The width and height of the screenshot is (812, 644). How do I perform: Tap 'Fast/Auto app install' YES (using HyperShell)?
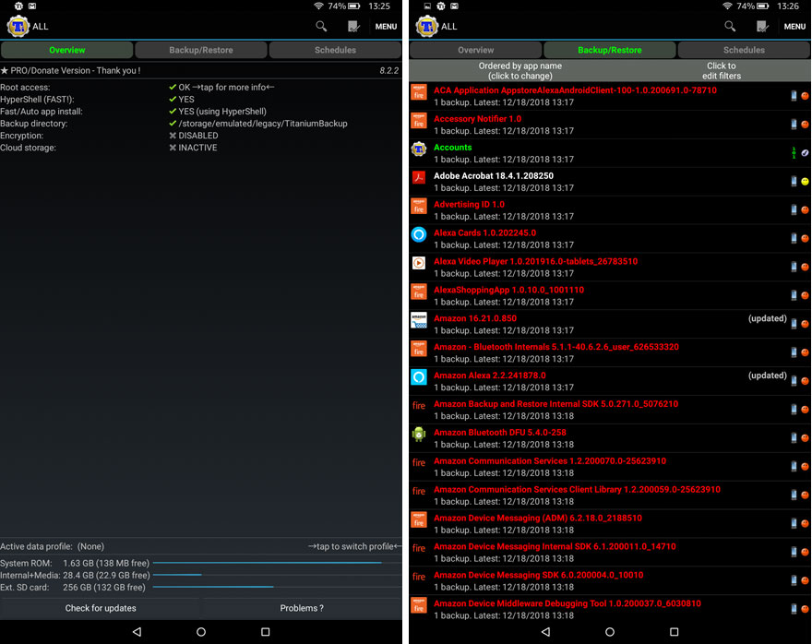(218, 112)
